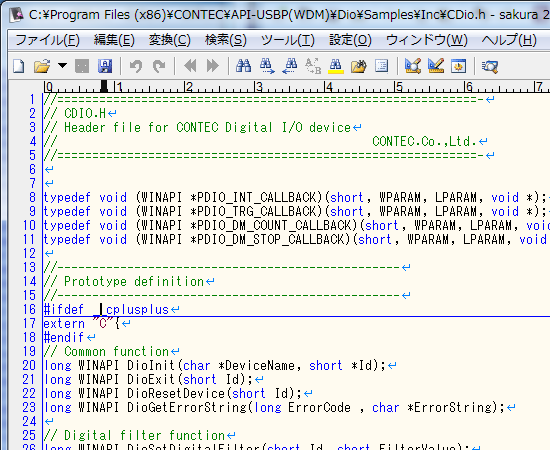Open the ツール(T) menu
The image size is (550, 450).
point(288,40)
